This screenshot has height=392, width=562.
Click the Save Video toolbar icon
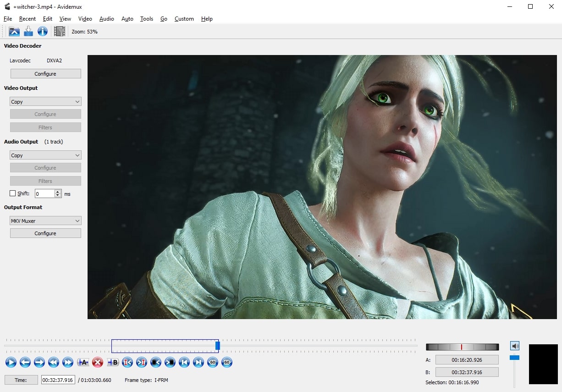coord(28,31)
